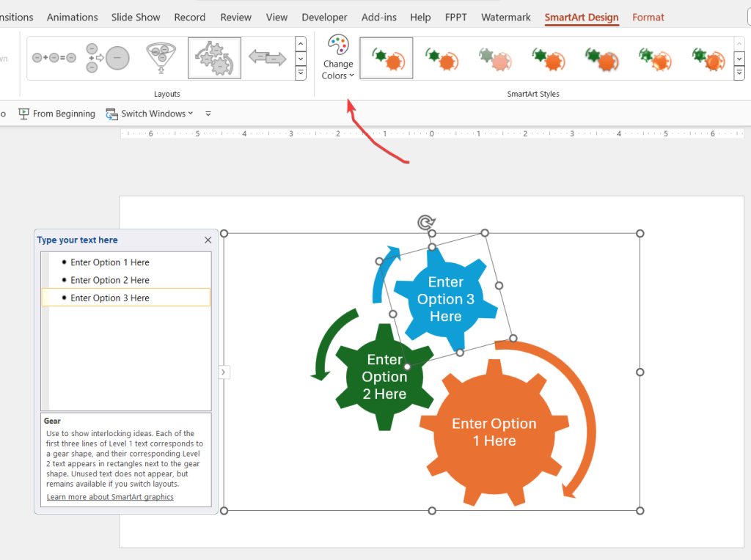Click From Beginning to start the slideshow
Screen dimensions: 751x560
(x=56, y=114)
